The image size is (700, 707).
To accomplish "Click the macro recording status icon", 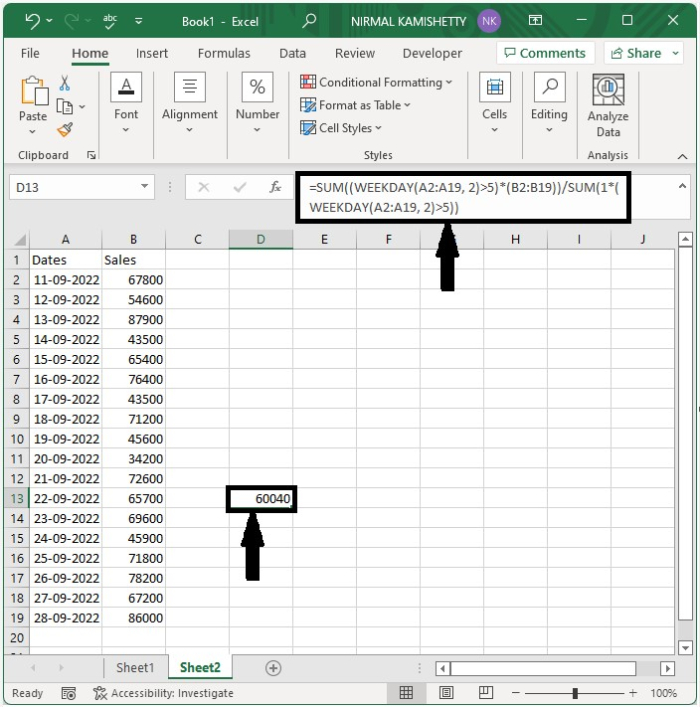I will (69, 693).
